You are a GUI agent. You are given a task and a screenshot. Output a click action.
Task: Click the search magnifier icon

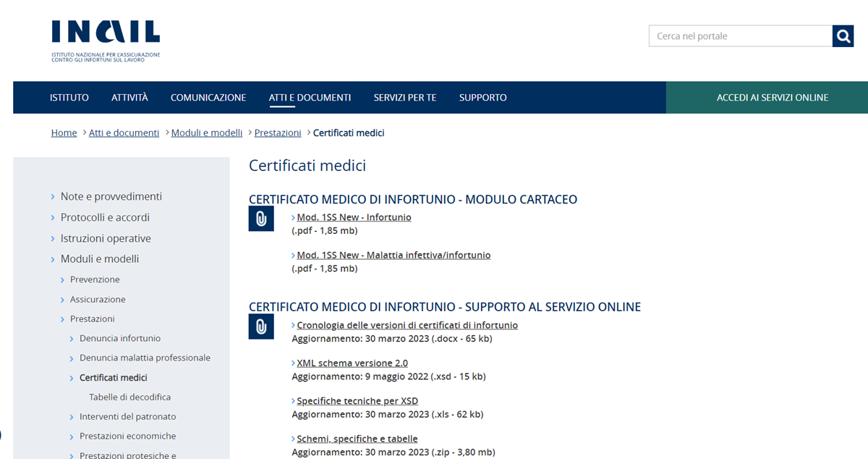842,35
